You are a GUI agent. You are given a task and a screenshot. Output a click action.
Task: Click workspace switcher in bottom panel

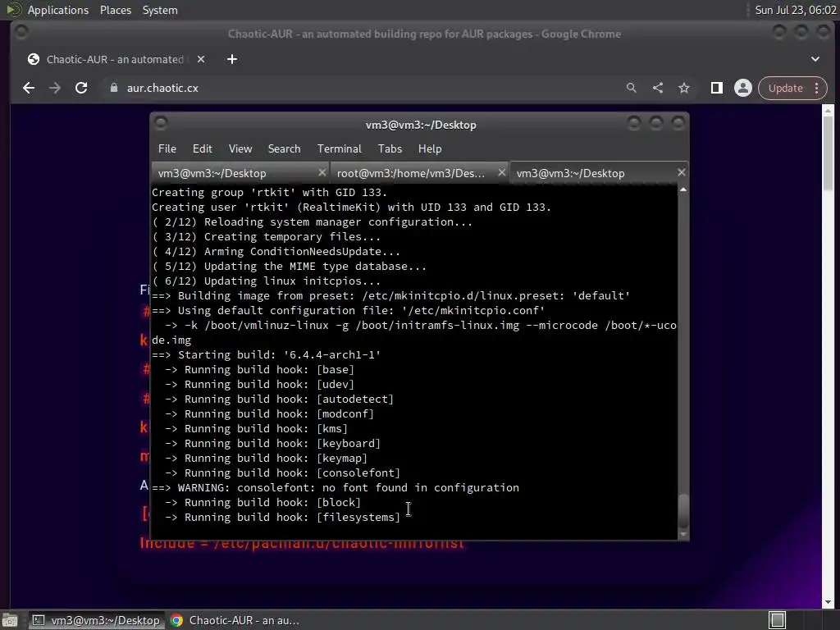(777, 620)
